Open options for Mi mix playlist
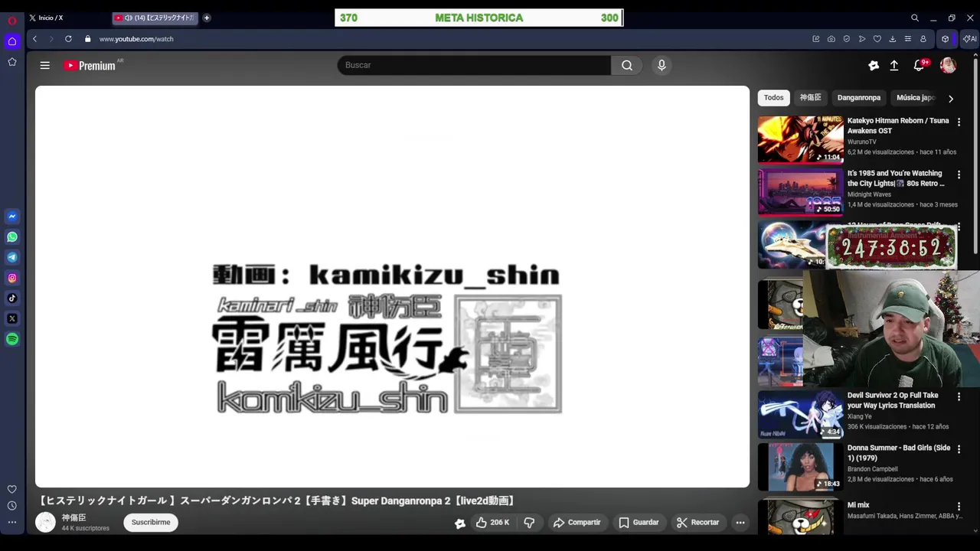 click(959, 507)
